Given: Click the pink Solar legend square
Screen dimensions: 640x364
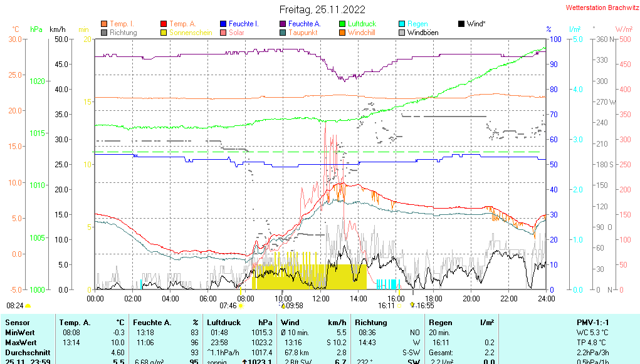Looking at the screenshot, I should [x=224, y=33].
